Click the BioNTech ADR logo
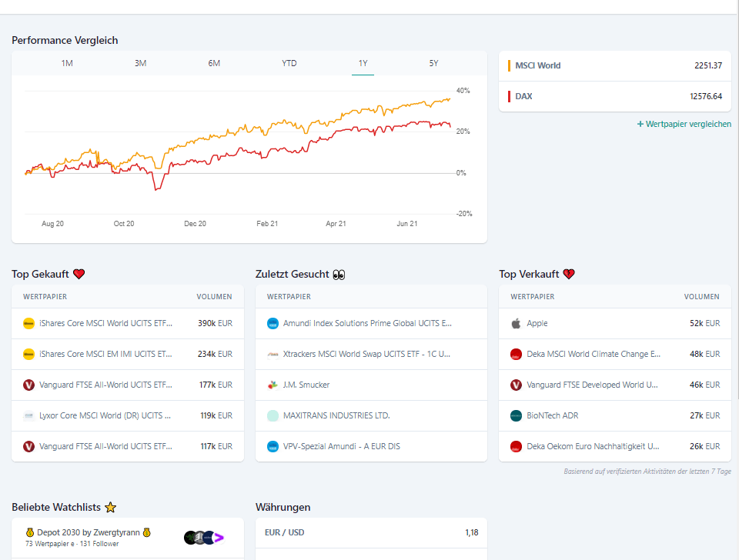 516,415
